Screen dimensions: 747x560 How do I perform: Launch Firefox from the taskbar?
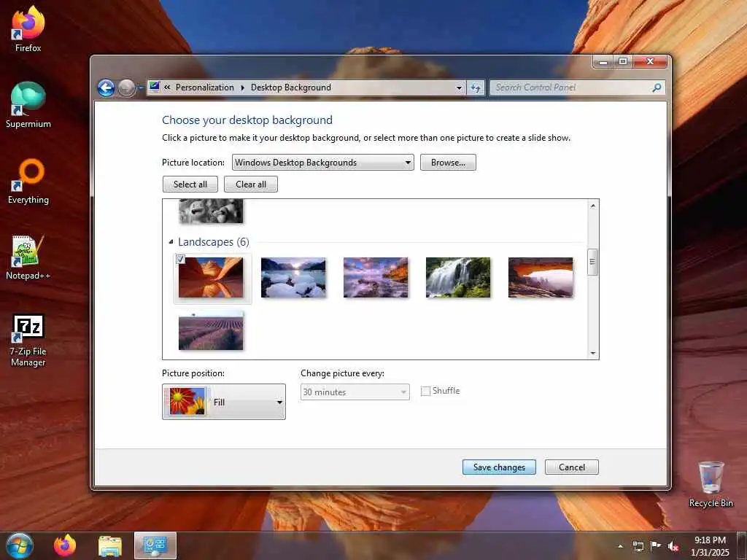65,545
